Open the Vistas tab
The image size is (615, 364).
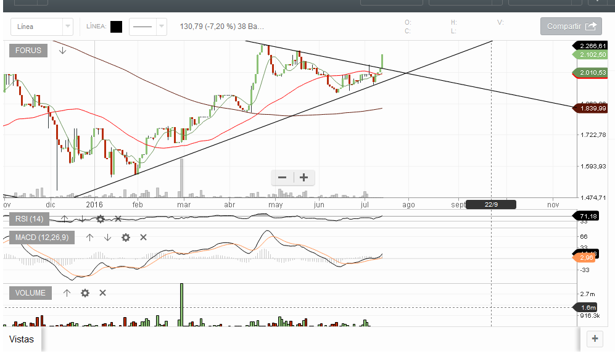pyautogui.click(x=22, y=339)
